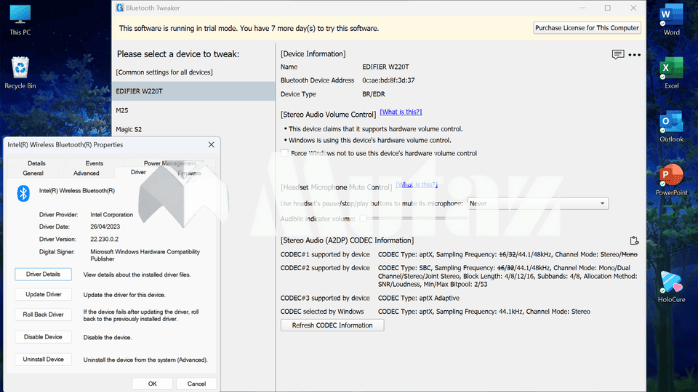This screenshot has width=698, height=392.
Task: Select Common settings for all devices
Action: (164, 72)
